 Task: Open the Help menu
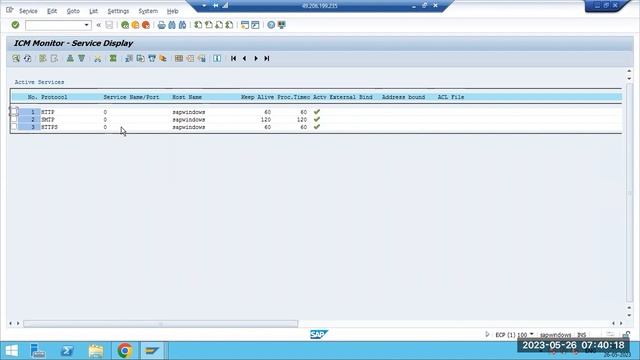point(173,11)
